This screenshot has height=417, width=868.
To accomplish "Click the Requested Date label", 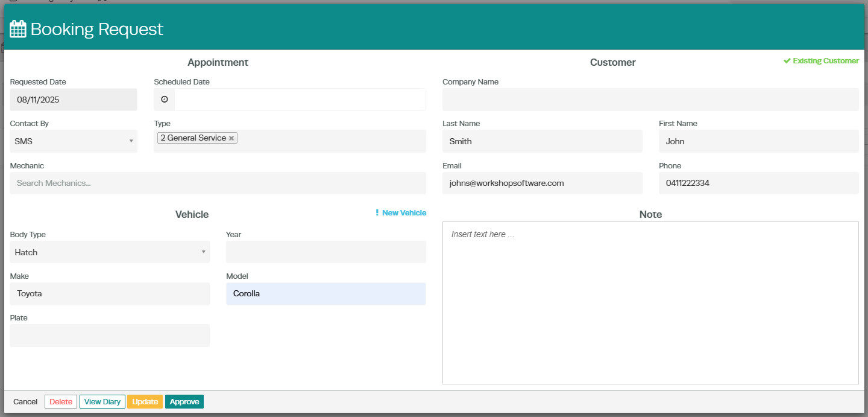I will tap(38, 82).
